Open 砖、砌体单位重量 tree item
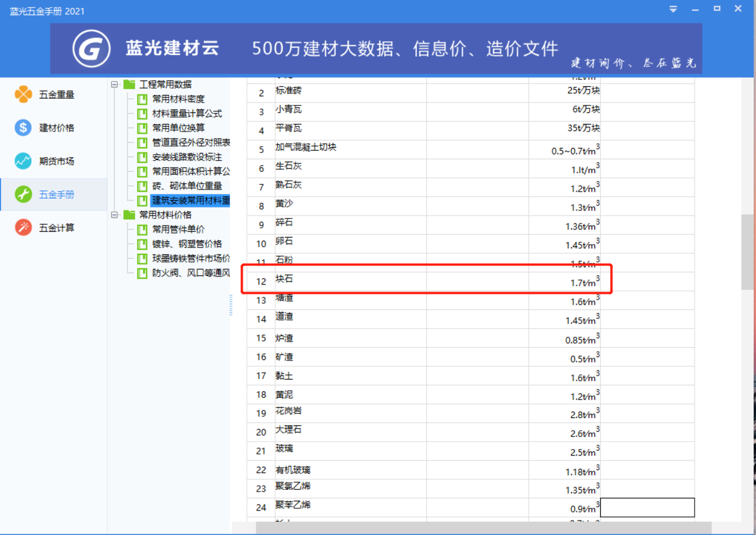The width and height of the screenshot is (756, 535). (187, 186)
